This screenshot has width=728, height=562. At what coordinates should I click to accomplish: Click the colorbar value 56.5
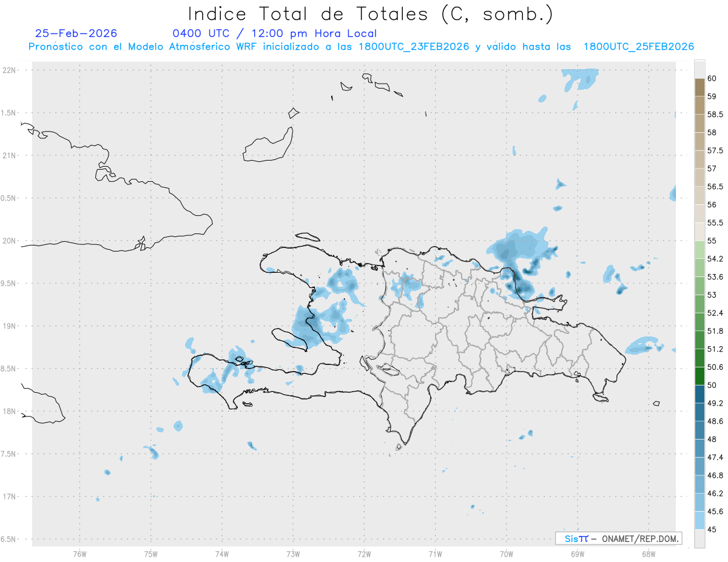(715, 187)
